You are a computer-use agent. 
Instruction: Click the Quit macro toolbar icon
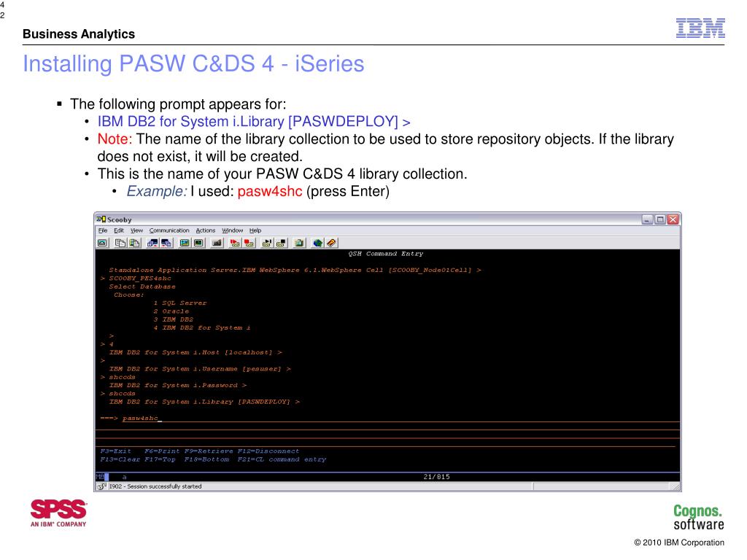coord(281,244)
